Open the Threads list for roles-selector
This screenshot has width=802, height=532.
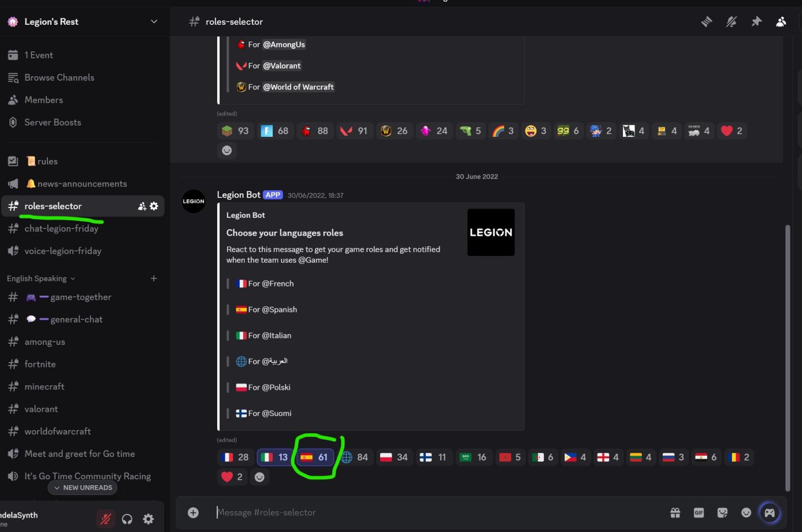pos(706,21)
